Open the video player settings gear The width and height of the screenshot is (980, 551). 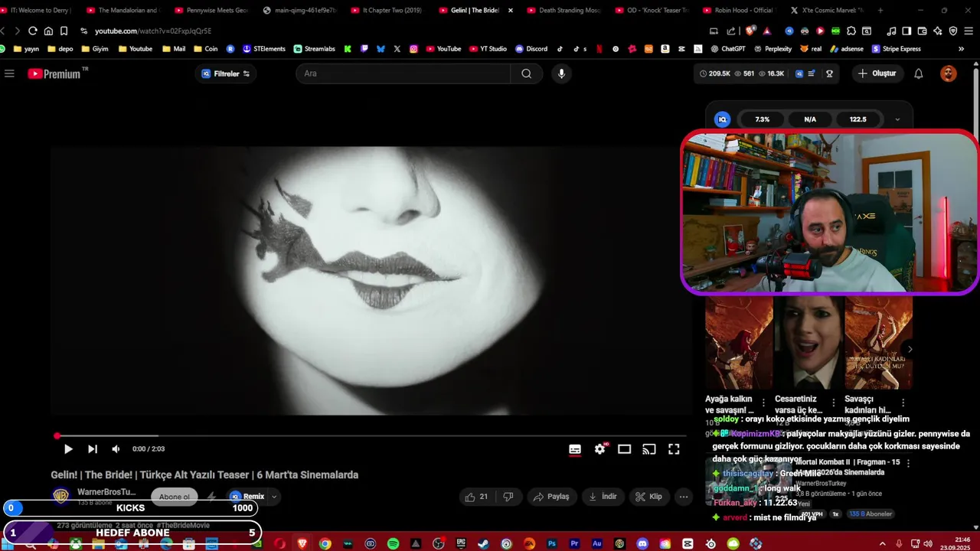coord(600,449)
